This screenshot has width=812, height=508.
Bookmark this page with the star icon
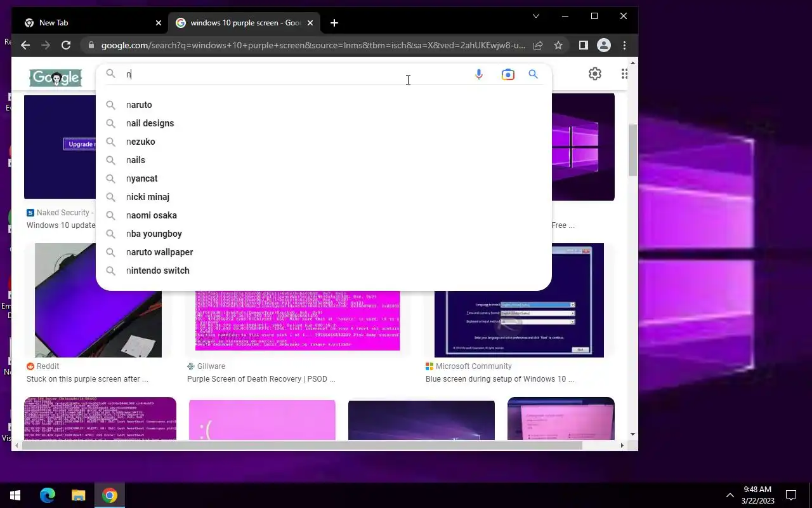(x=558, y=45)
